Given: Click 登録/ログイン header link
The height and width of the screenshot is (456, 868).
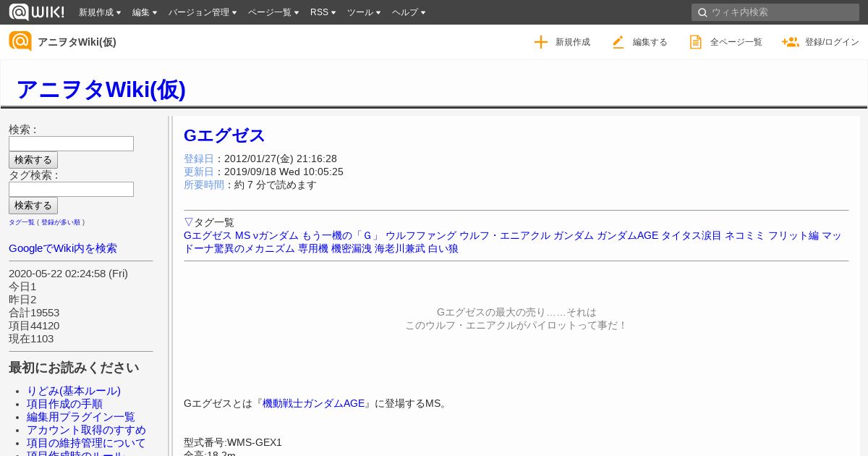Looking at the screenshot, I should 820,42.
